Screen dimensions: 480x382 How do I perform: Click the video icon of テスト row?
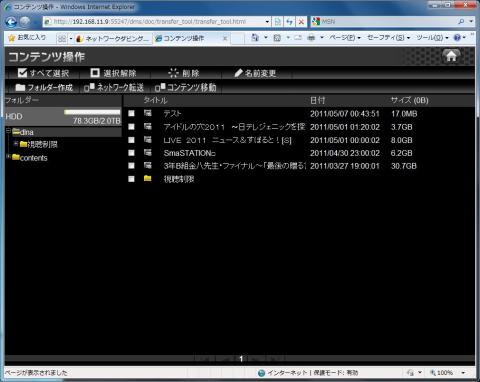click(148, 113)
